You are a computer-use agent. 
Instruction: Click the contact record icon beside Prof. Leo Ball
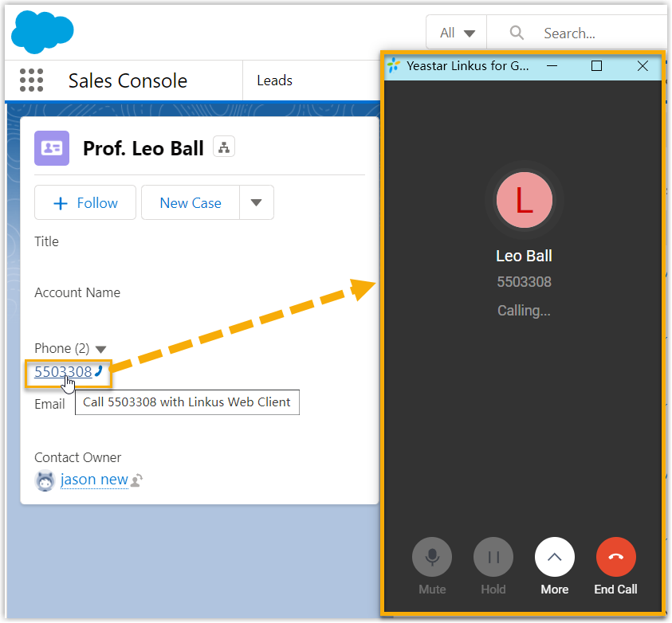(x=52, y=148)
